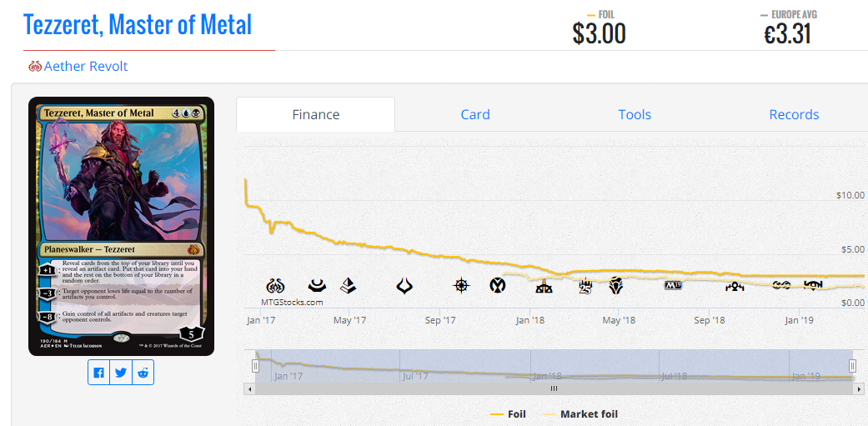Click the Tezzeret card image
The image size is (868, 426).
tap(121, 226)
